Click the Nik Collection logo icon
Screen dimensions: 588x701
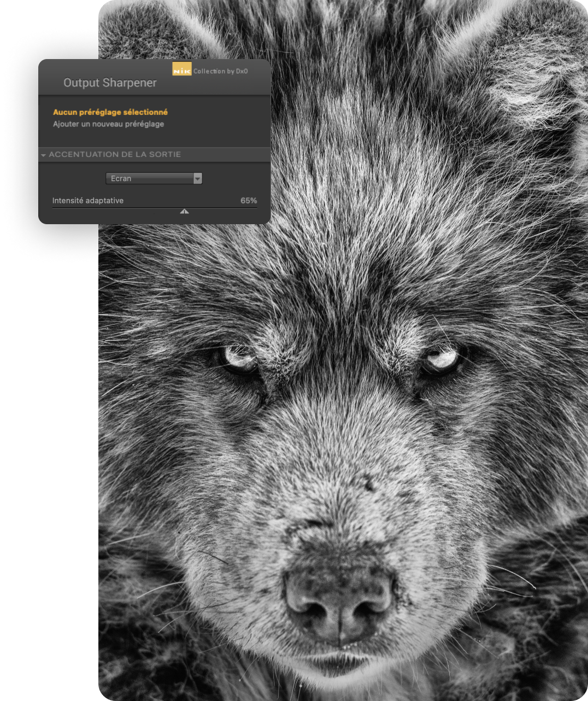click(182, 69)
